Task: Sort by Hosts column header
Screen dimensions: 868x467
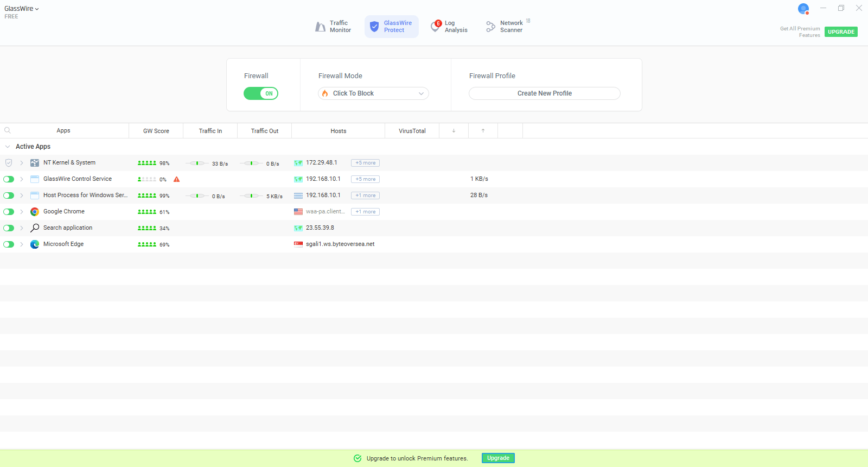Action: tap(339, 131)
